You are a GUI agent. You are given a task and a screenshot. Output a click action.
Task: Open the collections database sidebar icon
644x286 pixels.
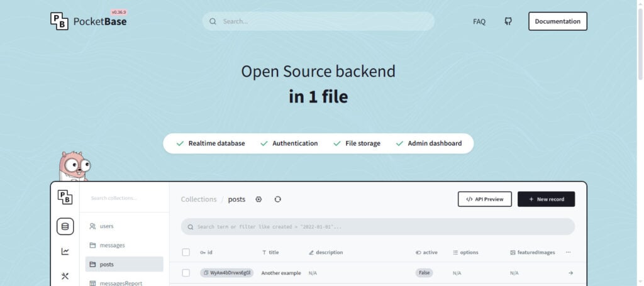pyautogui.click(x=65, y=226)
